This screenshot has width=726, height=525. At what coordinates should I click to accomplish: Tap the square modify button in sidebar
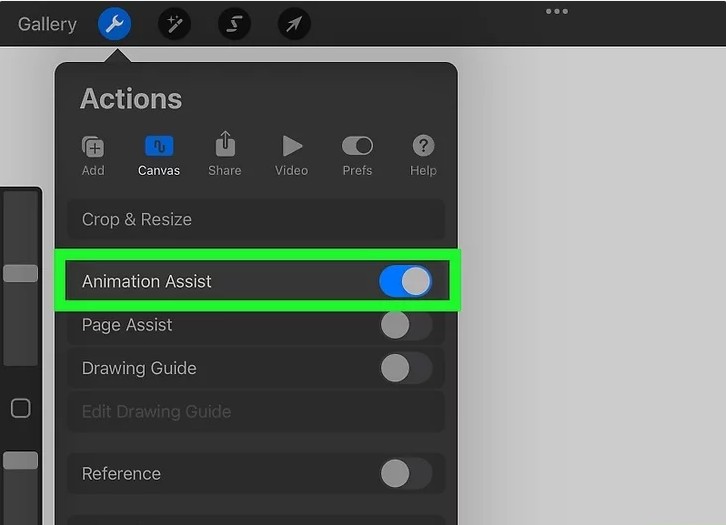tap(20, 408)
